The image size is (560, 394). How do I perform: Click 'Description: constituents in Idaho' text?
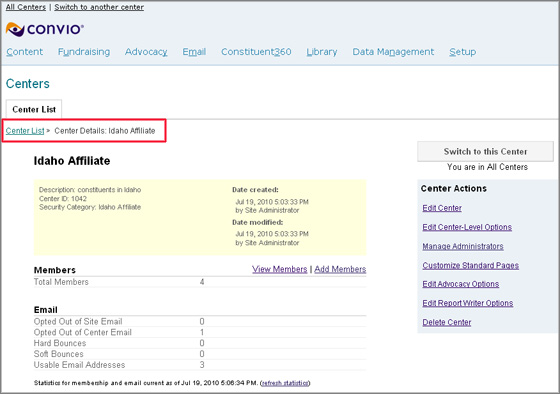click(x=90, y=190)
